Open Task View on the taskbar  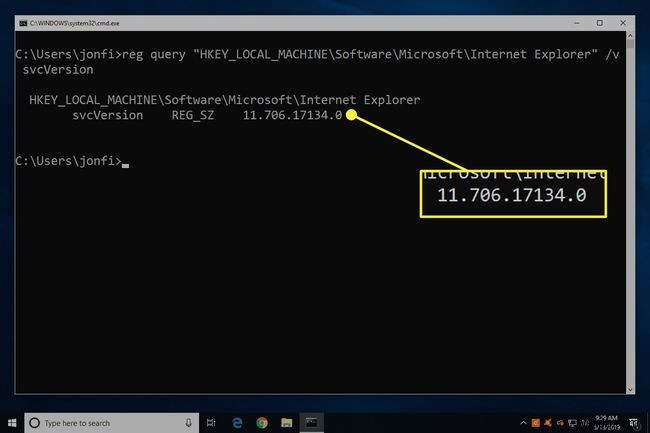(211, 423)
